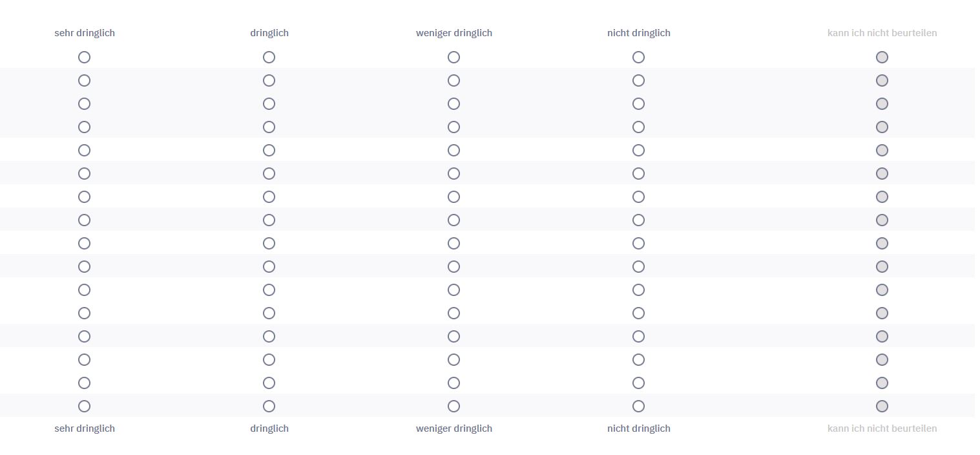Screen dimensions: 980x455
Task: Choose 'sehr dringlich' in the last row
Action: [x=84, y=407]
